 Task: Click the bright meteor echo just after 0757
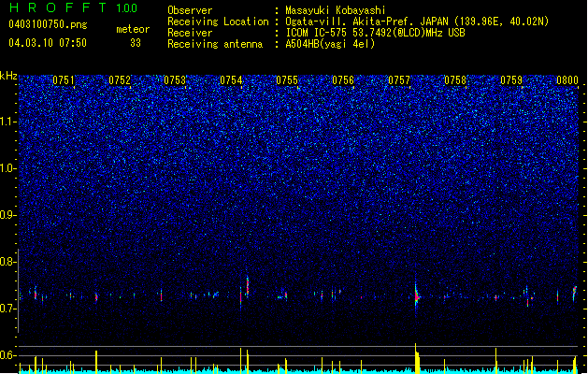click(x=417, y=295)
